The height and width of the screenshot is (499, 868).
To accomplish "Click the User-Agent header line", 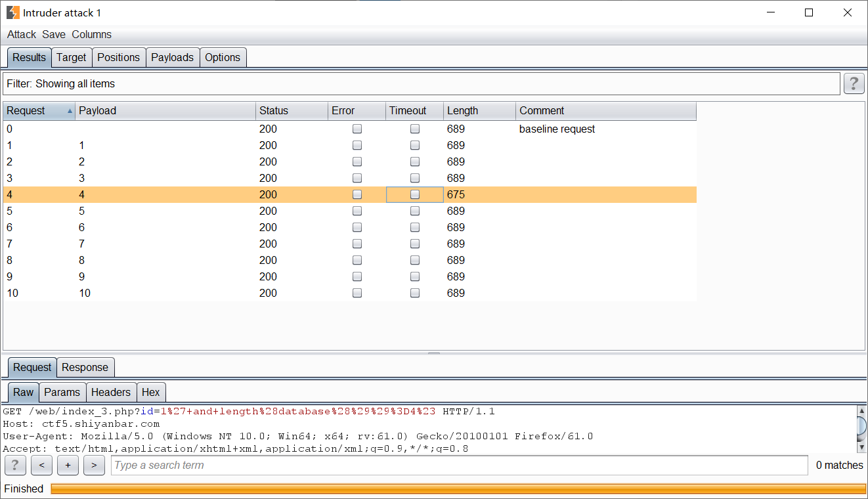I will click(x=298, y=437).
